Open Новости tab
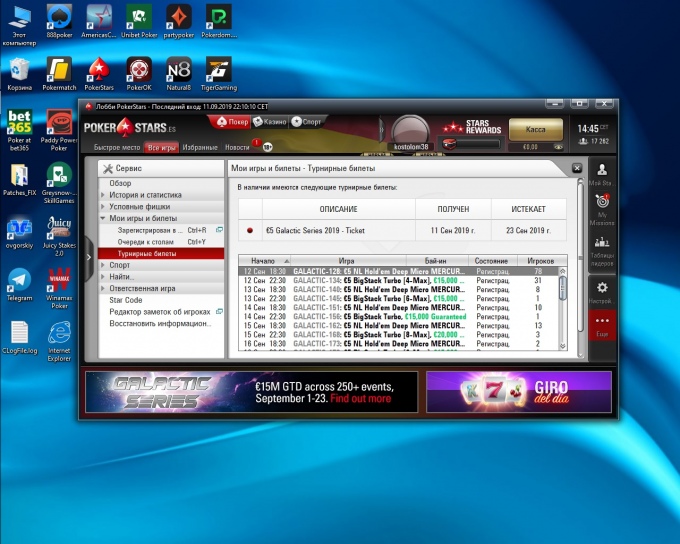This screenshot has height=544, width=680. click(237, 147)
